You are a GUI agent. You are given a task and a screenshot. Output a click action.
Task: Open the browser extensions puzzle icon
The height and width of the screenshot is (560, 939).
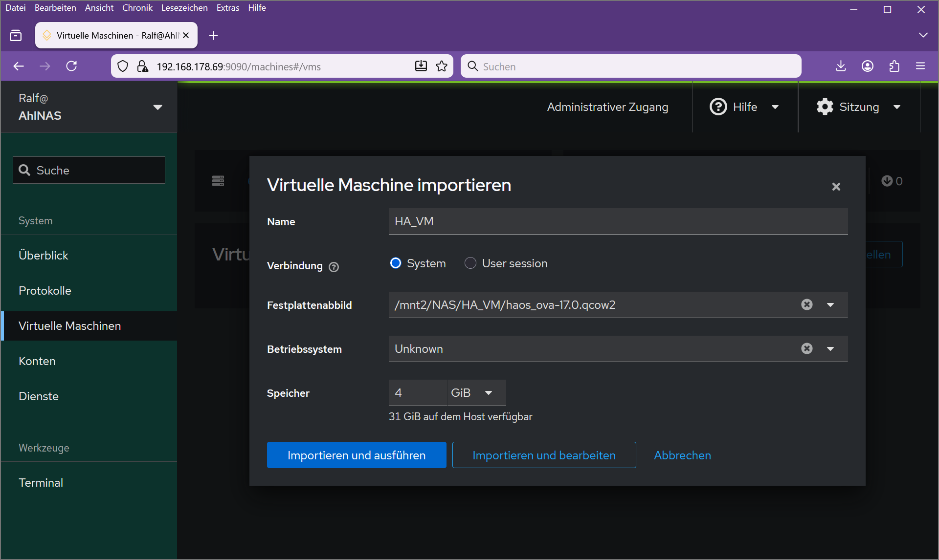pos(894,66)
